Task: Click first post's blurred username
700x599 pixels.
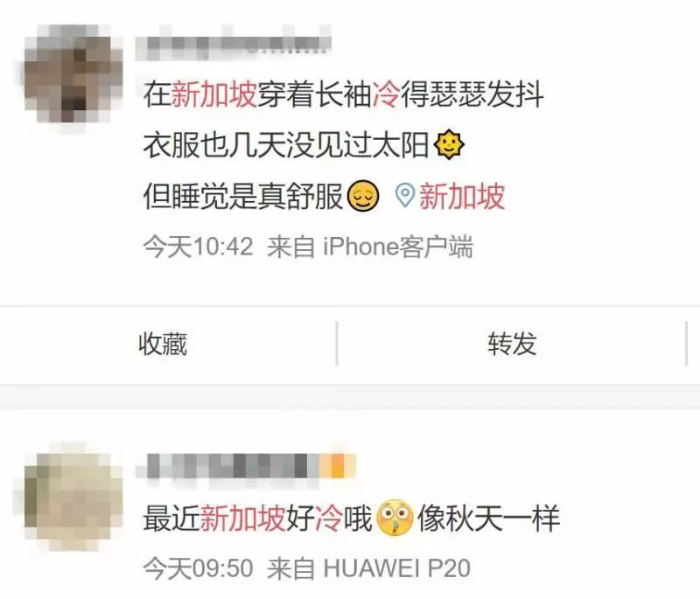Action: (x=234, y=45)
